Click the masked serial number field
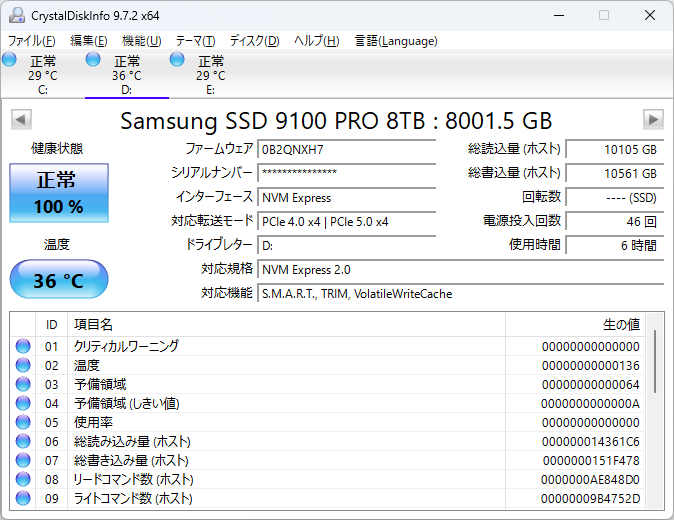674x520 pixels. point(346,173)
